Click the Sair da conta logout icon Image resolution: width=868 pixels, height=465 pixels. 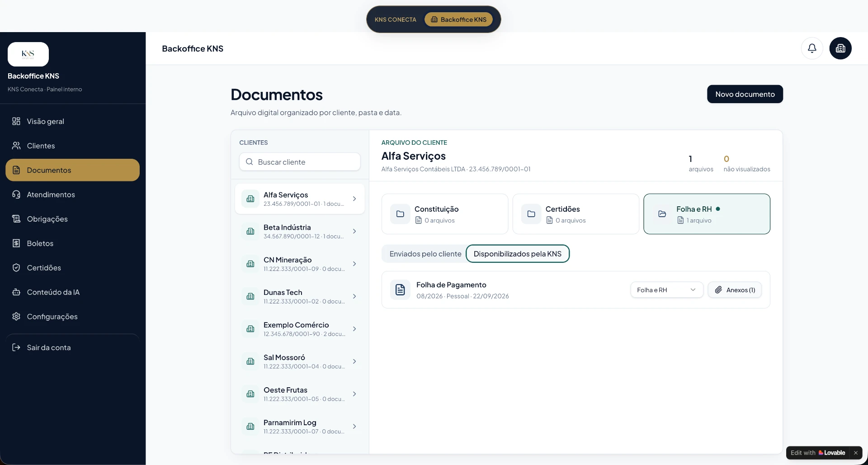pyautogui.click(x=16, y=347)
